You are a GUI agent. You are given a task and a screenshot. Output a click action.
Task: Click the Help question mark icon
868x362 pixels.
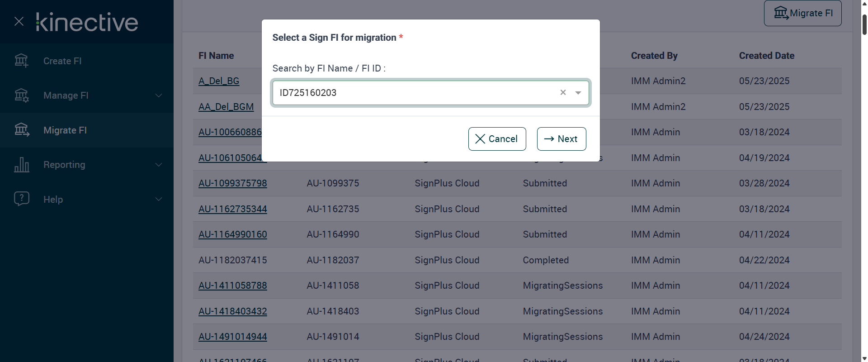coord(21,199)
